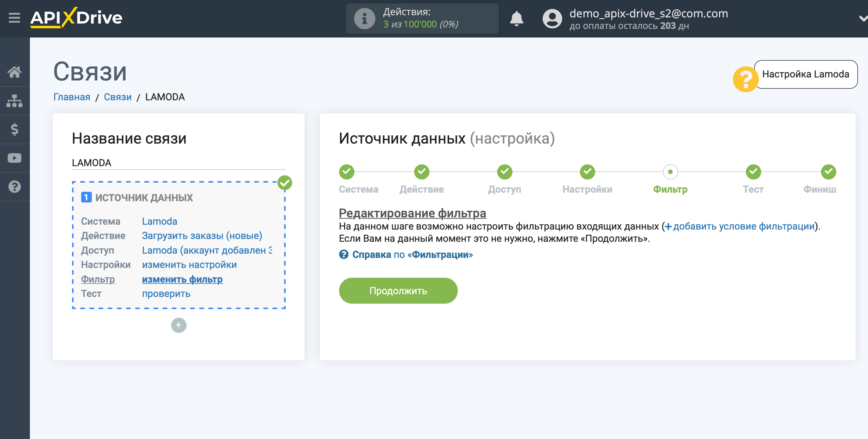This screenshot has height=439, width=868.
Task: Click изменить настройки link
Action: [189, 265]
